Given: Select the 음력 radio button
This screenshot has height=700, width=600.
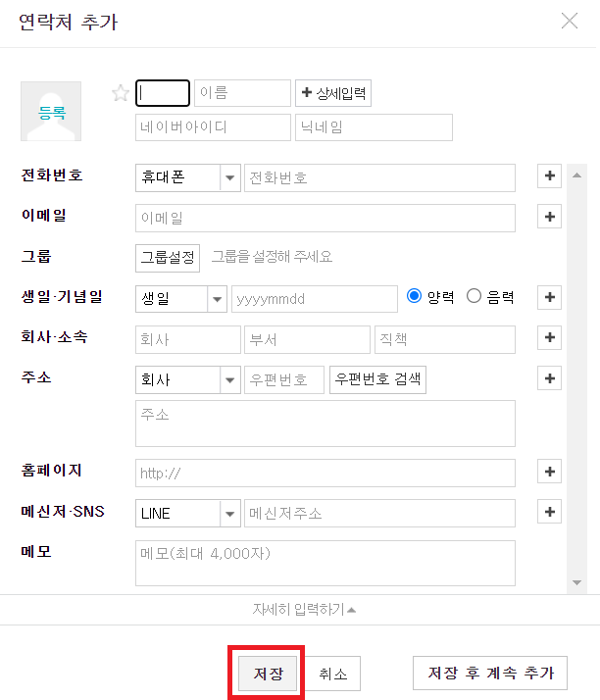Looking at the screenshot, I should 474,295.
